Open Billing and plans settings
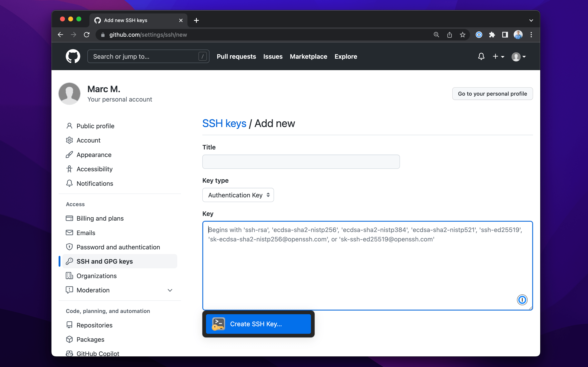Screen dimensions: 588x367 pyautogui.click(x=100, y=218)
